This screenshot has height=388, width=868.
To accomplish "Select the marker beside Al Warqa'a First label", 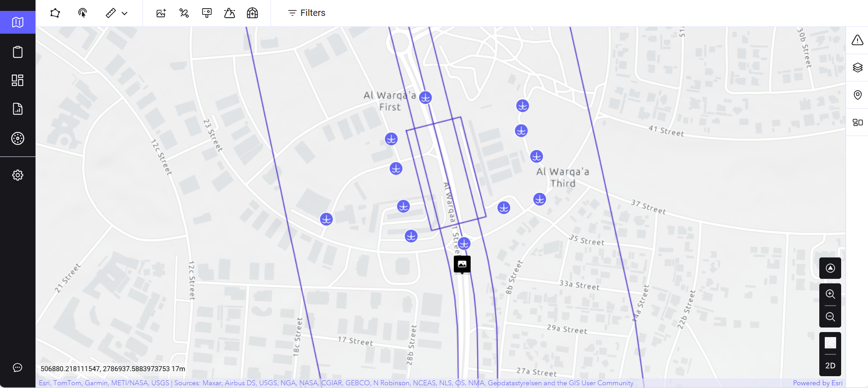I will pyautogui.click(x=426, y=97).
